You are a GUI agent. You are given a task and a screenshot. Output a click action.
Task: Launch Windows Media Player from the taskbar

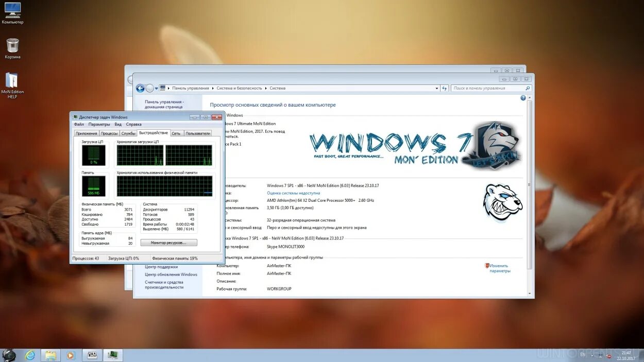[71, 355]
